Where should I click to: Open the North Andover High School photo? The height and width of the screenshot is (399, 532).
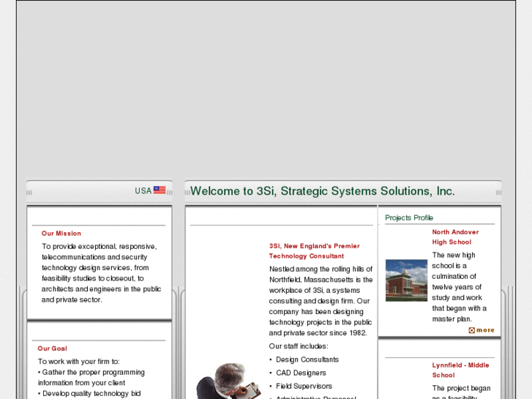pos(406,280)
